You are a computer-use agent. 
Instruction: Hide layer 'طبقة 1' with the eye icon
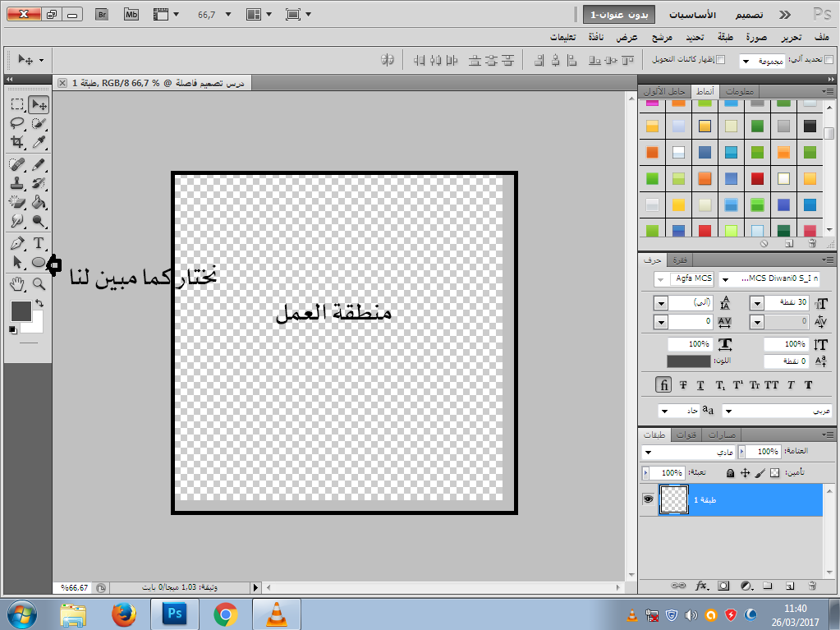[648, 499]
